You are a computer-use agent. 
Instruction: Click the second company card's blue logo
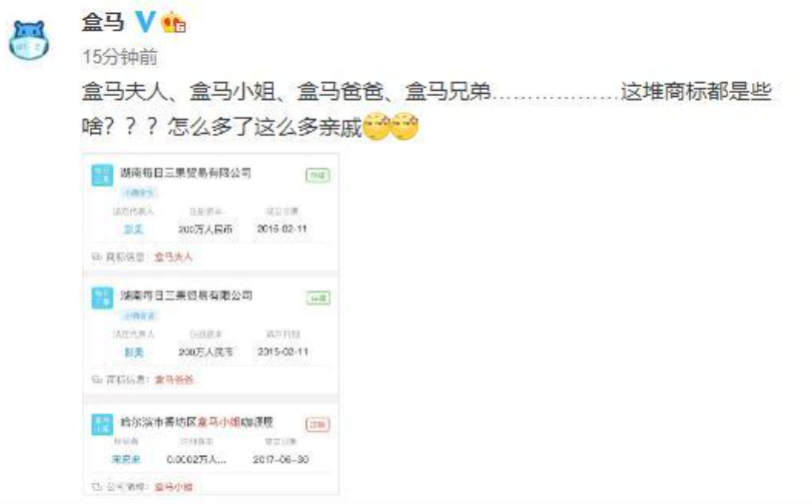click(102, 298)
